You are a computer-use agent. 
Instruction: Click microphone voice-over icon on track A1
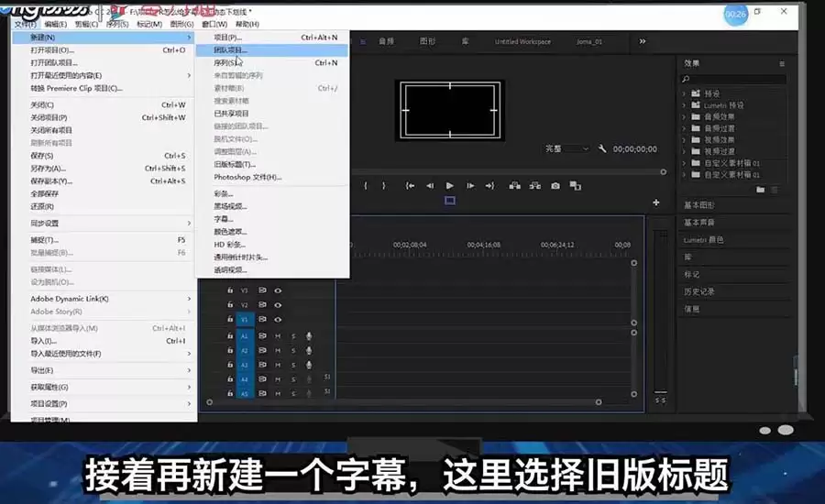tap(309, 336)
